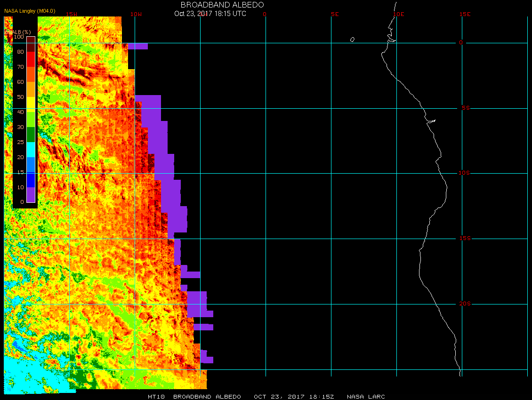
Task: Click the legend value 80
Action: [x=21, y=52]
